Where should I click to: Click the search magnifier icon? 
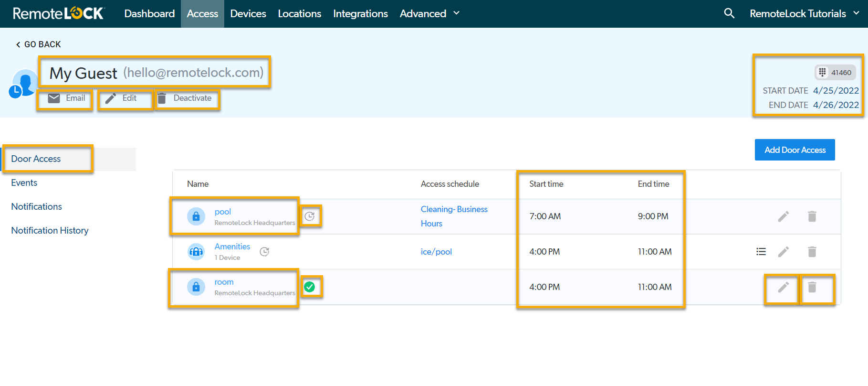(x=729, y=13)
